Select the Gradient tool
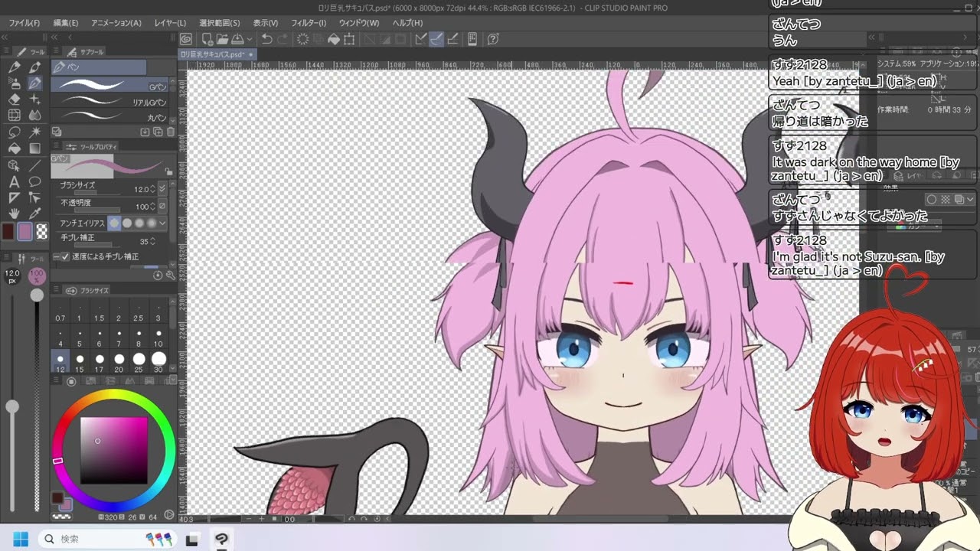Screen dimensions: 980x551 pyautogui.click(x=34, y=148)
